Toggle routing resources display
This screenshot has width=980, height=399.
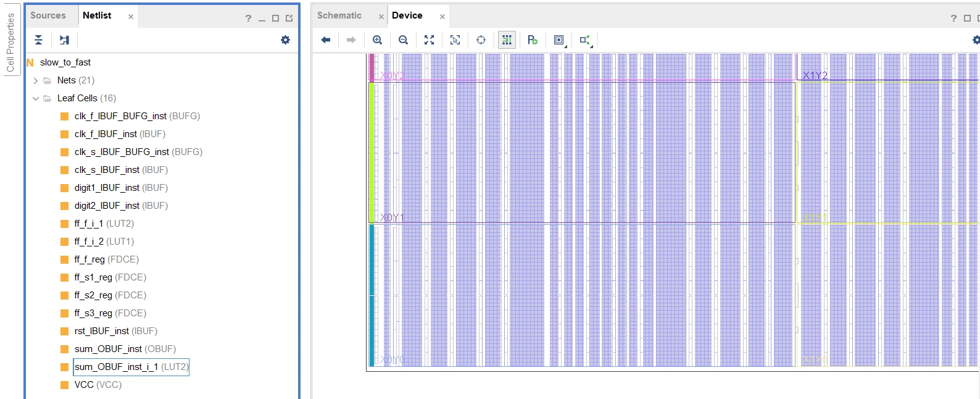(x=507, y=40)
